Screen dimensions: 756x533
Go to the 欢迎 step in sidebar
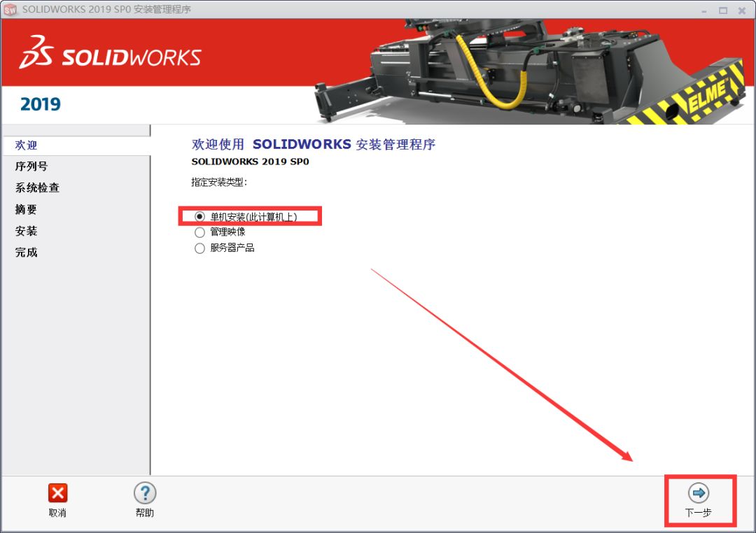tap(27, 145)
